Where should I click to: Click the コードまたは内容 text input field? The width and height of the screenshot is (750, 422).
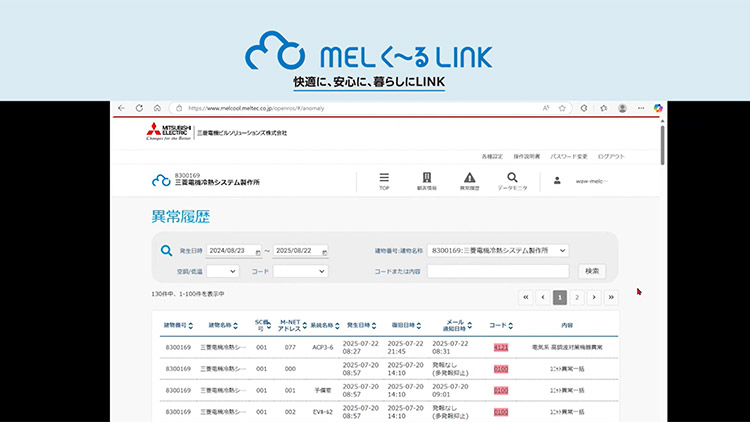pos(498,271)
